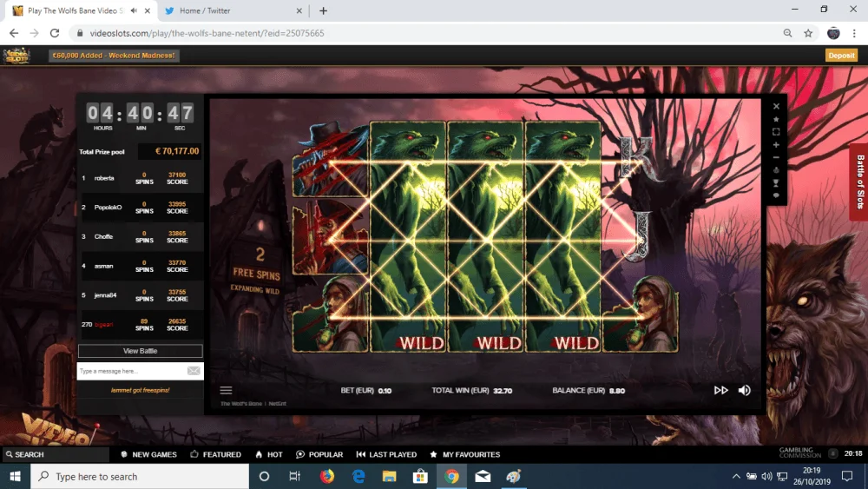The height and width of the screenshot is (489, 868).
Task: Click the Gambling Commission logo
Action: click(800, 453)
